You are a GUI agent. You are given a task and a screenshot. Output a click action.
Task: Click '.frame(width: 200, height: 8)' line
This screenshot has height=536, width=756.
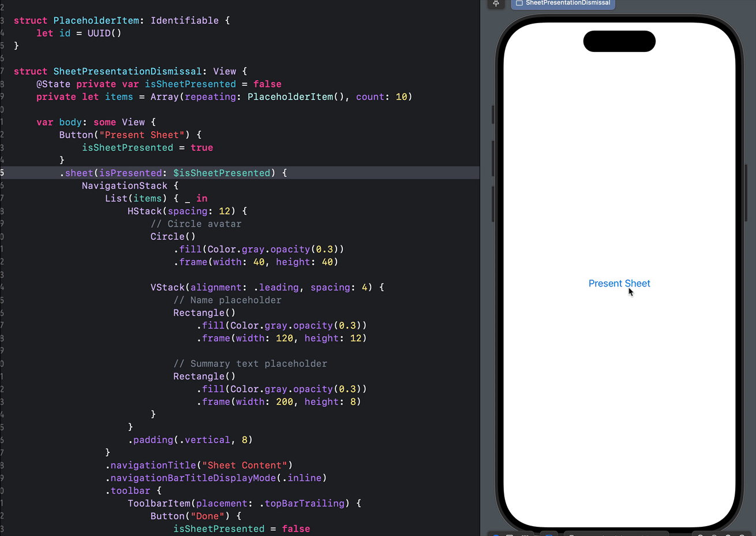point(279,401)
